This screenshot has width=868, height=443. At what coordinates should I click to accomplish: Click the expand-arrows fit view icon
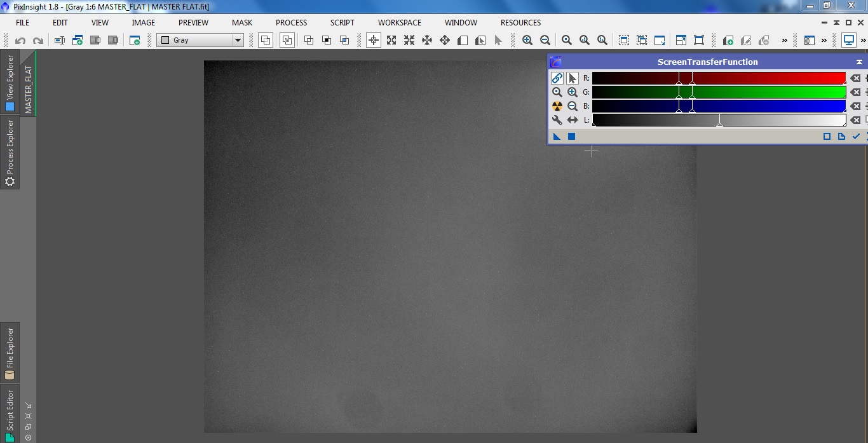coord(391,40)
